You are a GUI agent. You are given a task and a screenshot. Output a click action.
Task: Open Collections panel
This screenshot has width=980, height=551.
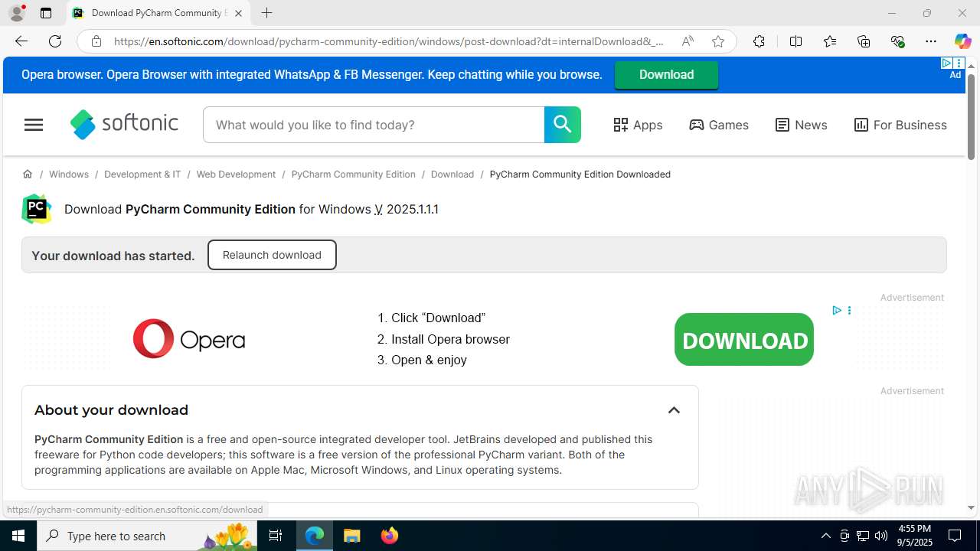pyautogui.click(x=864, y=41)
